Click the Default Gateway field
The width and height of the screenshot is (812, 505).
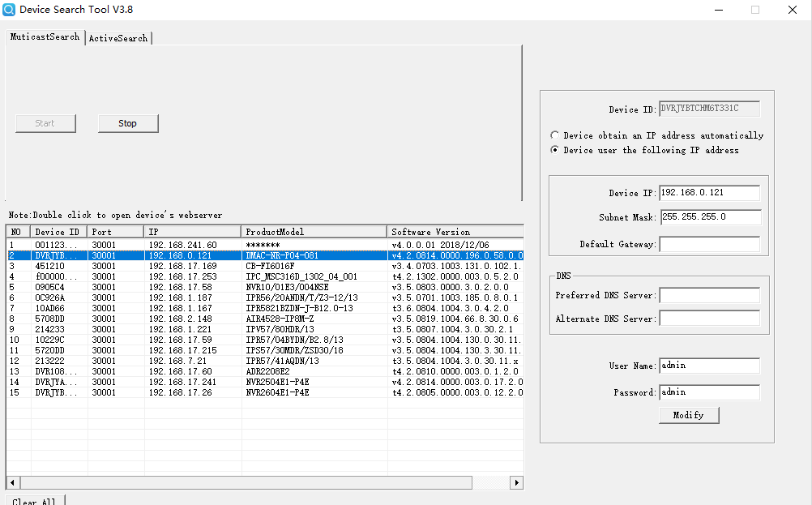click(x=709, y=244)
